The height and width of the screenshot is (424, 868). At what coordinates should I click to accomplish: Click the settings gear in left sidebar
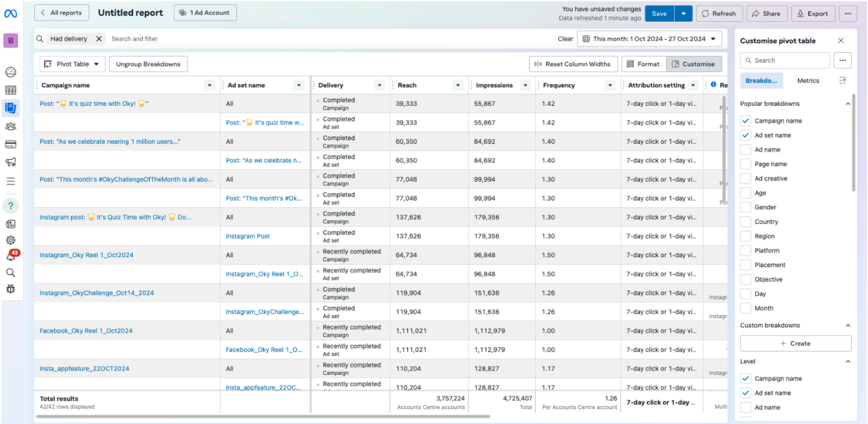tap(11, 240)
